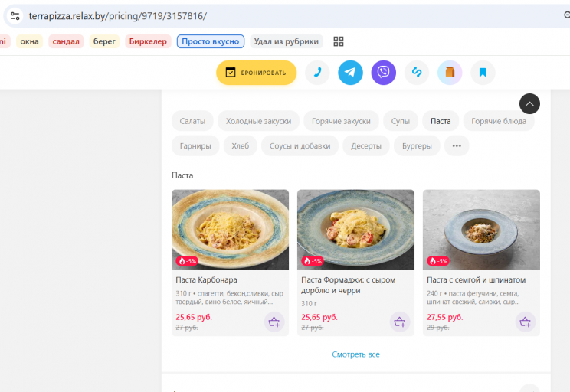Click the 'Смотреть все' link
The image size is (570, 392).
[x=355, y=354]
